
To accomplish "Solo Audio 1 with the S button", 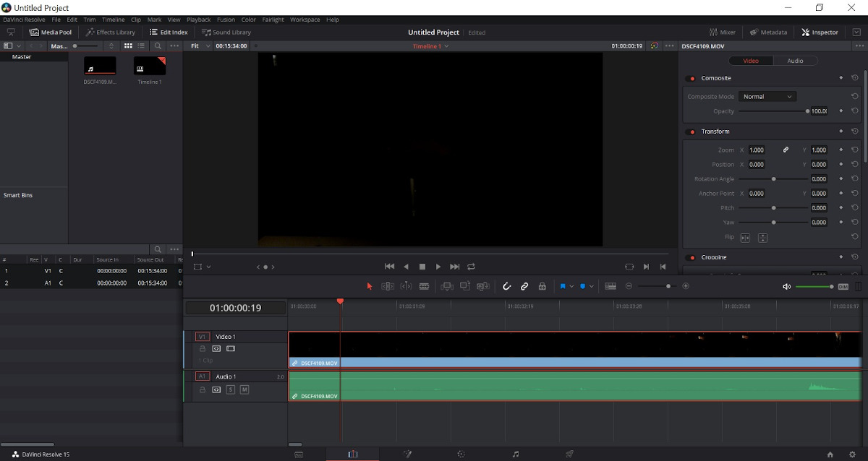I will [230, 389].
